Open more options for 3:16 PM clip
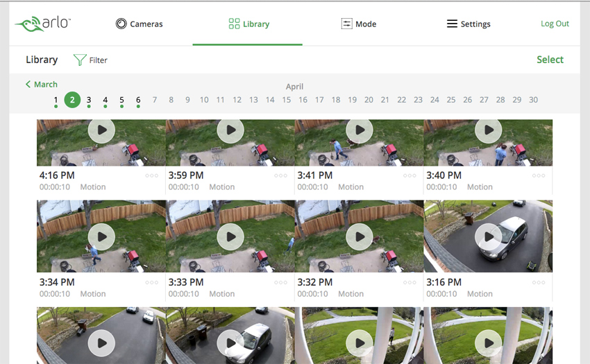This screenshot has width=590, height=364. pos(539,282)
